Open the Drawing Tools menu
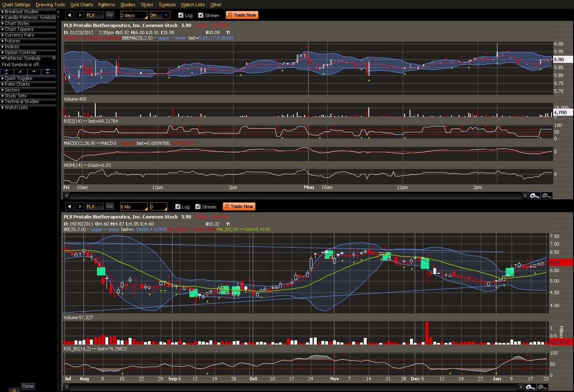The image size is (574, 392). click(50, 5)
